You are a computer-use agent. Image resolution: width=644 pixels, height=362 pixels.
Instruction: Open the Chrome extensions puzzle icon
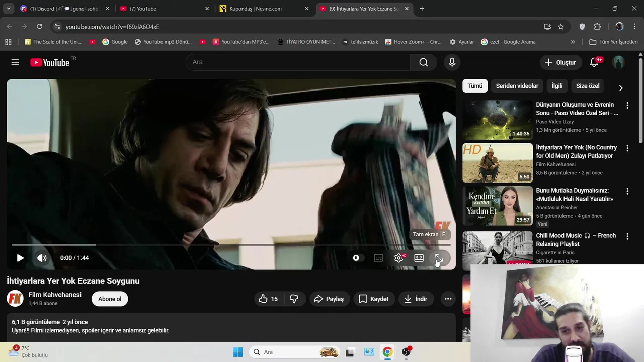(598, 27)
